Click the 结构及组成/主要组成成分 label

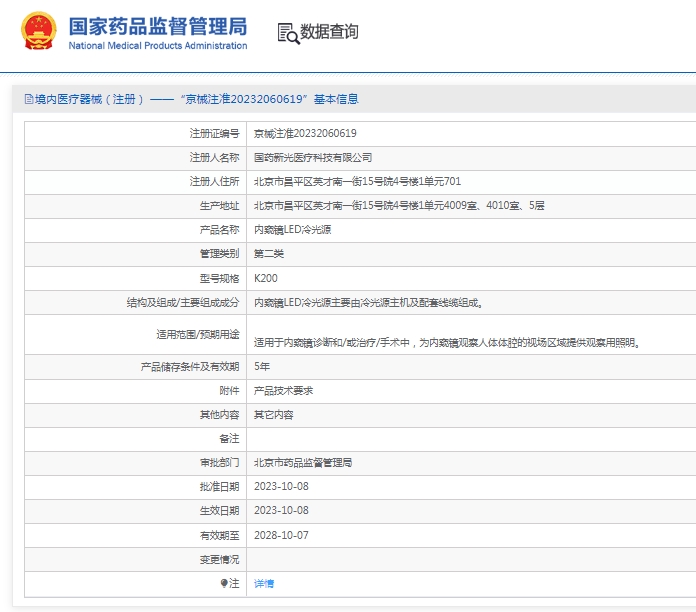click(183, 303)
